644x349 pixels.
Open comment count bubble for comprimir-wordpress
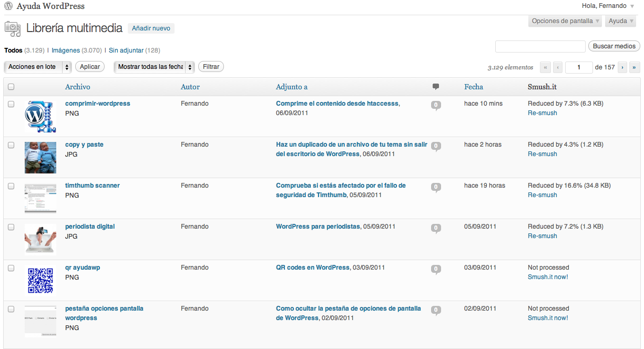coord(435,105)
